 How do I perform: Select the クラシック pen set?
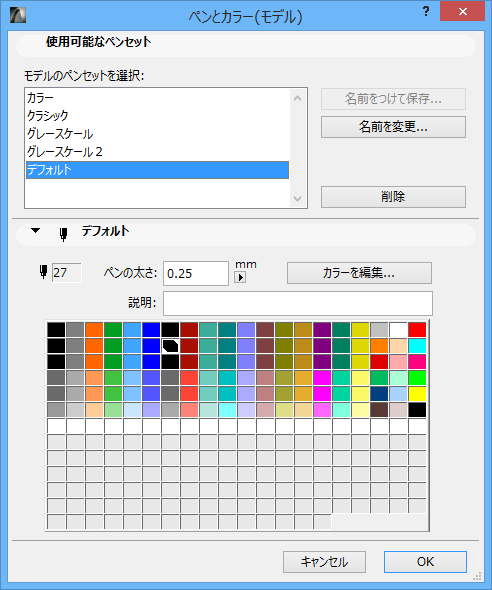pos(157,116)
